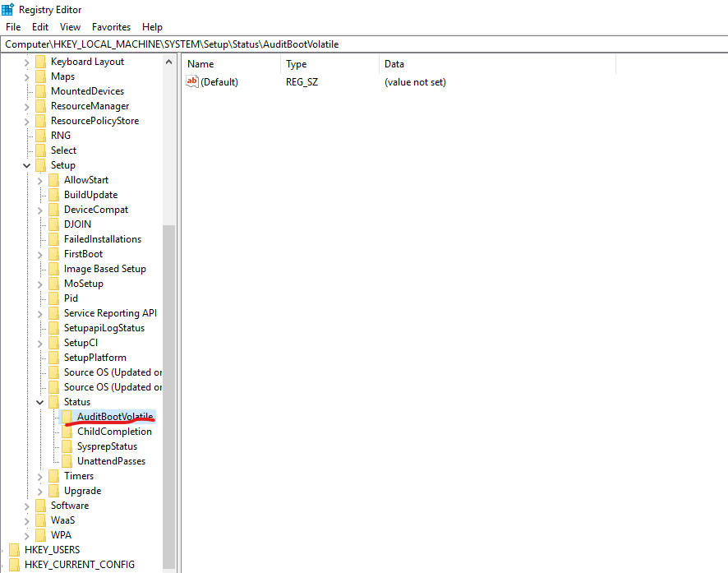Viewport: 728px width, 573px height.
Task: Open the Favorites menu
Action: (x=111, y=27)
